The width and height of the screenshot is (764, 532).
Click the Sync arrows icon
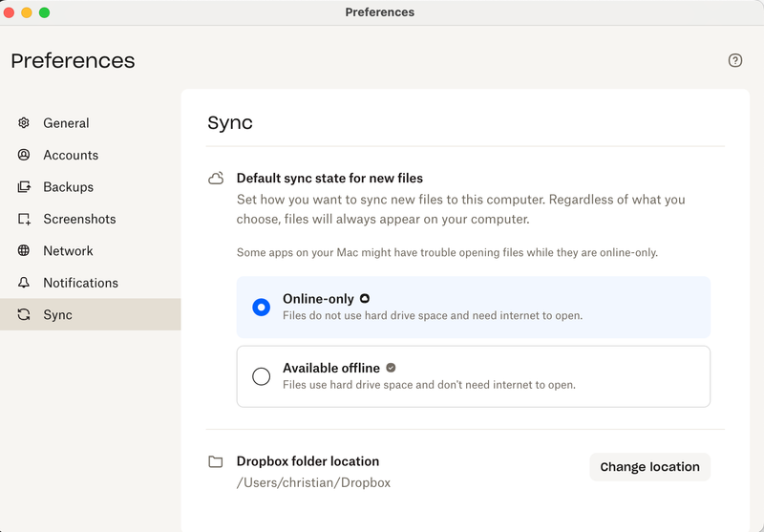point(24,315)
